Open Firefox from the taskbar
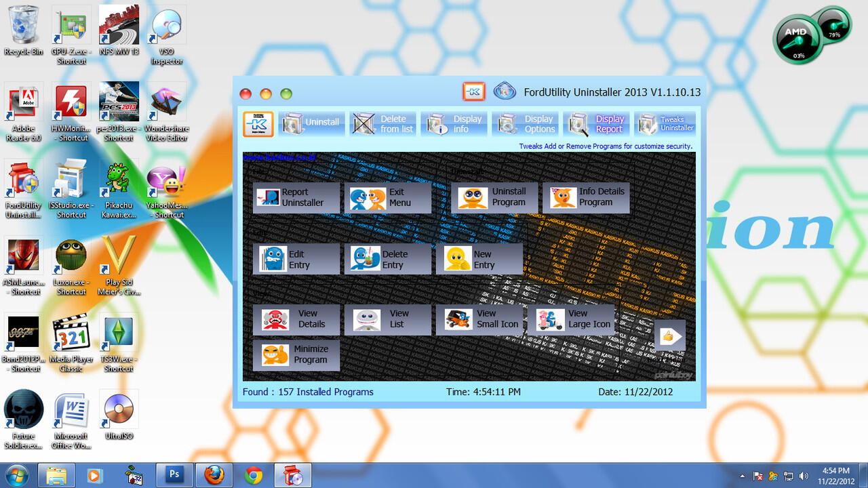This screenshot has width=868, height=488. pyautogui.click(x=214, y=476)
